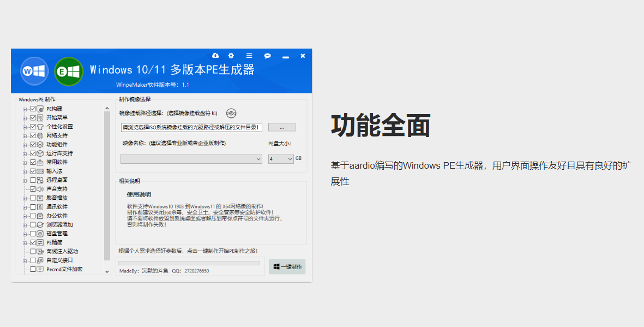Click the ISO path input field

point(191,128)
